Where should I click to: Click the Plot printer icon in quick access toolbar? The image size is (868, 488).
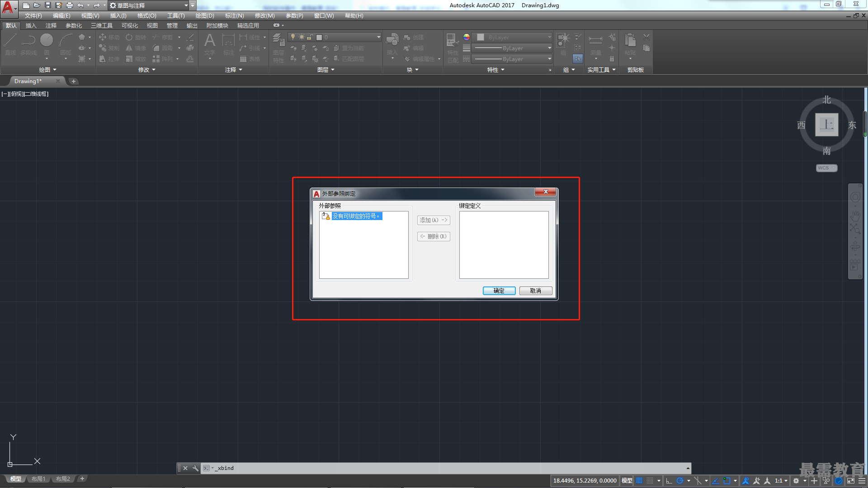point(70,5)
